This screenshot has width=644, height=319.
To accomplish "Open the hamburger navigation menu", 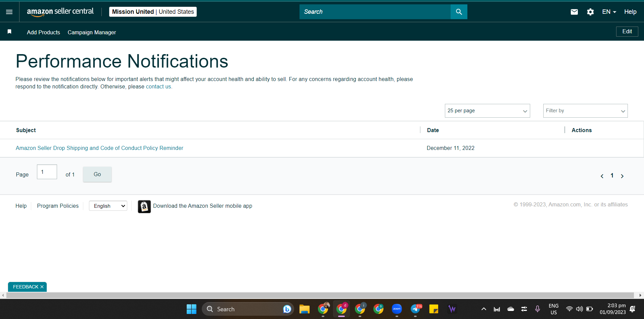I will point(9,12).
